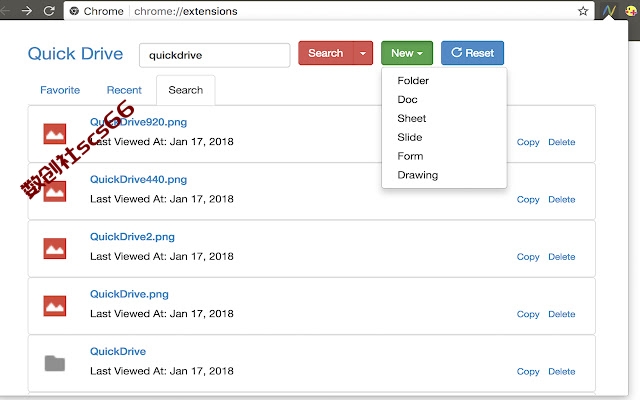The height and width of the screenshot is (400, 640).
Task: Open QuickDrive2.png file link
Action: point(132,237)
